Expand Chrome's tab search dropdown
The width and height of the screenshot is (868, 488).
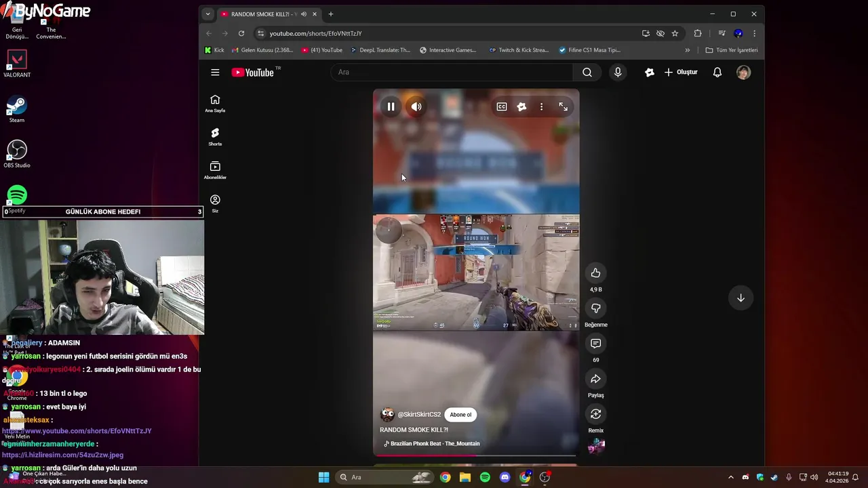click(208, 14)
